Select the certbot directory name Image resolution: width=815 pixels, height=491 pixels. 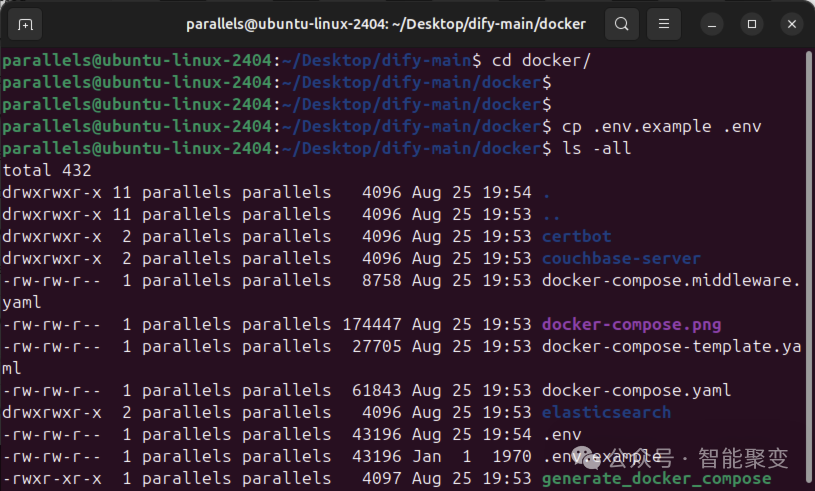(x=576, y=236)
